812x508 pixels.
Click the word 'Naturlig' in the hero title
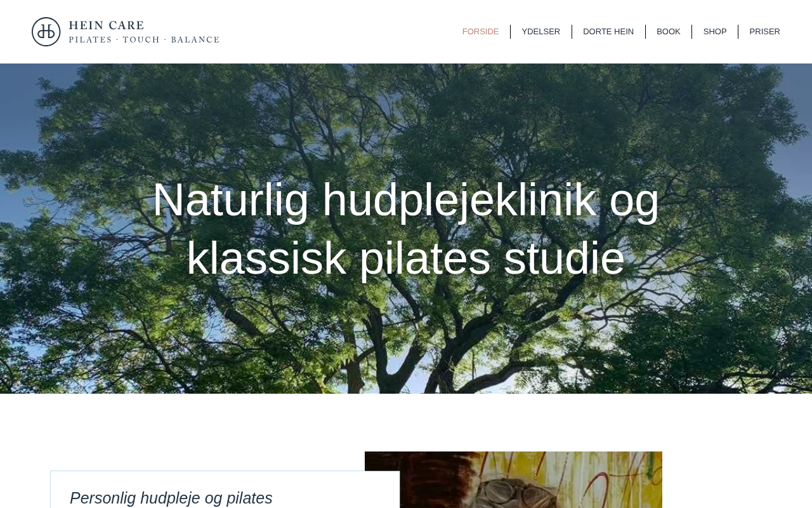point(231,200)
